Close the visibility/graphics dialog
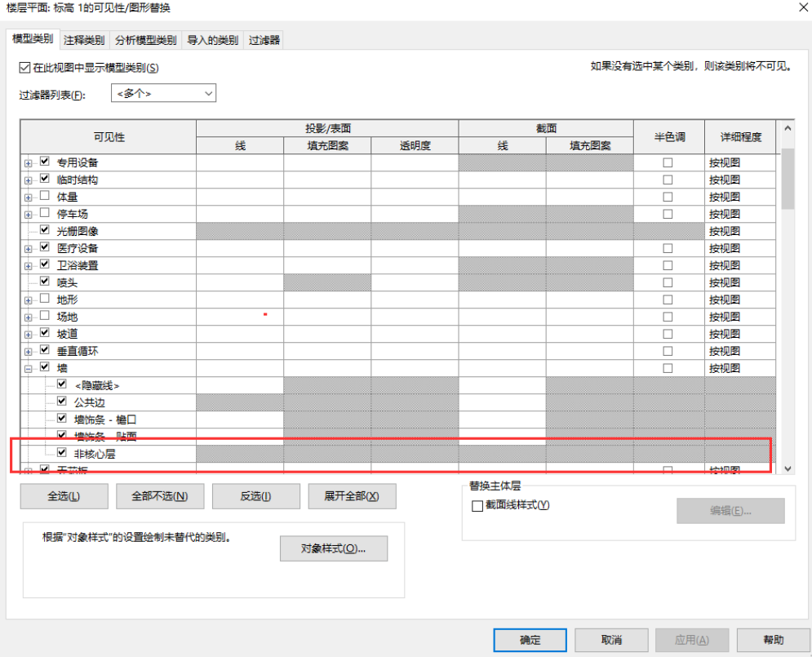Viewport: 812px width, 657px height. 802,7
